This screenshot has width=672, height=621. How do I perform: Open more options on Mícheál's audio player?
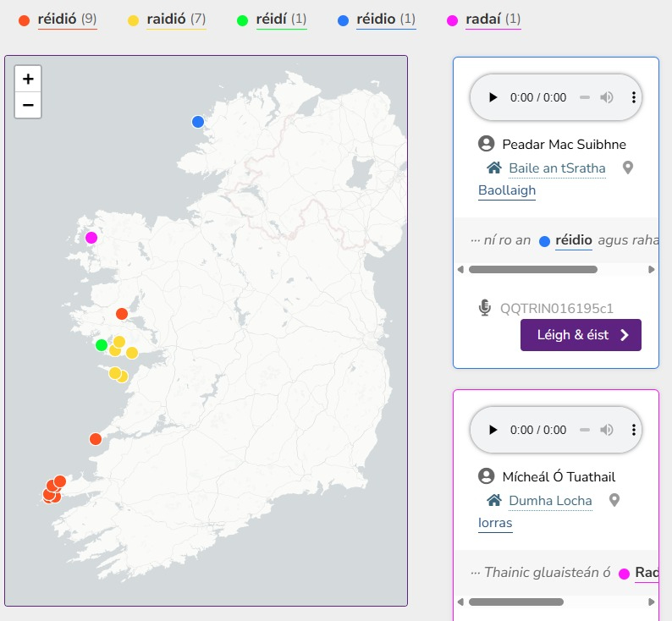(x=633, y=430)
